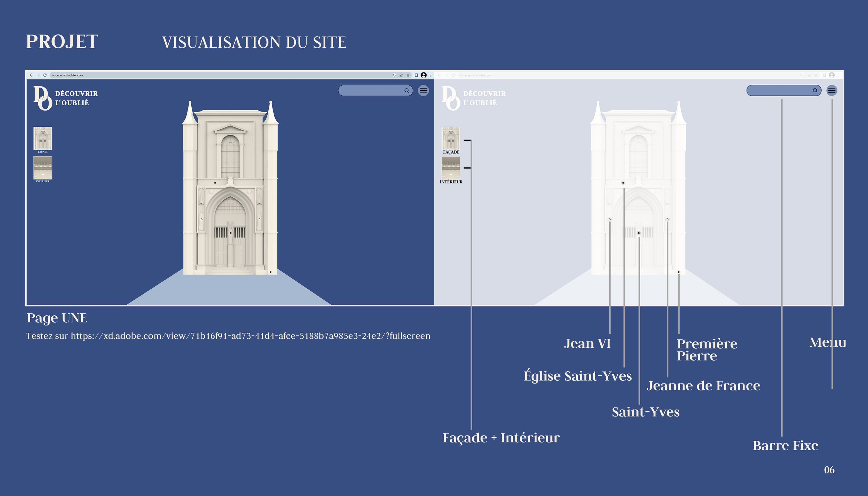868x496 pixels.
Task: Click Première Pierre hotspot on light façade
Action: [x=678, y=272]
